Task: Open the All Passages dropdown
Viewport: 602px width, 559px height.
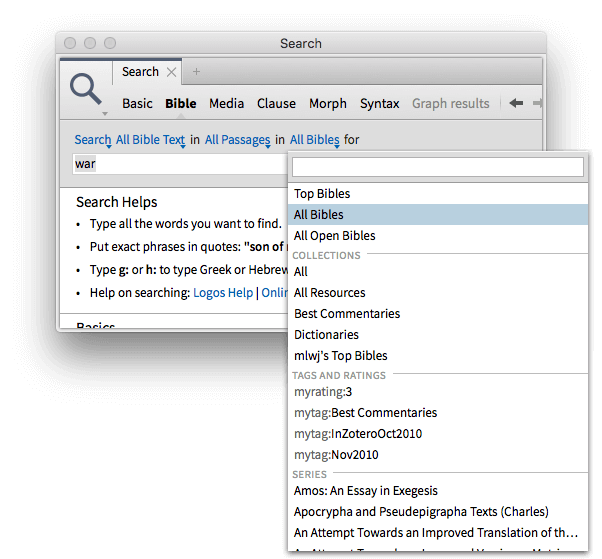Action: pos(238,140)
